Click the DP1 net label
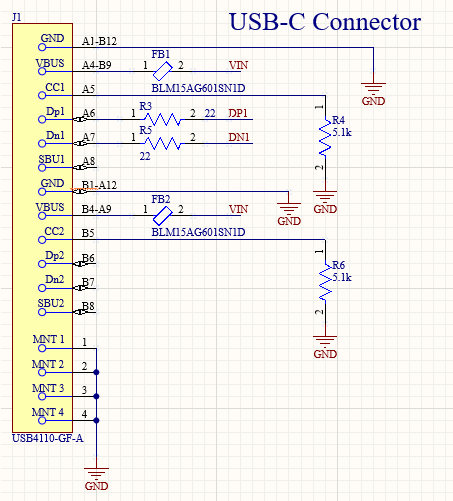This screenshot has height=501, width=453. click(238, 113)
